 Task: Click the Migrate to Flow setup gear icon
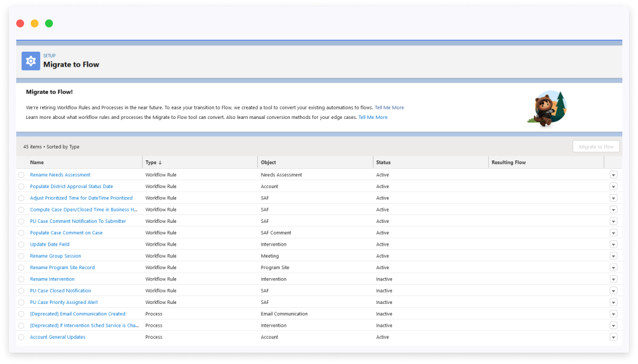coord(31,61)
